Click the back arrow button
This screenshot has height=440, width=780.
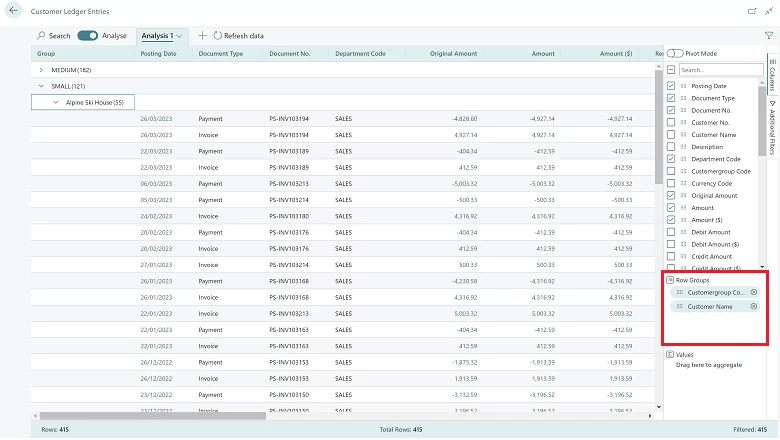(14, 11)
